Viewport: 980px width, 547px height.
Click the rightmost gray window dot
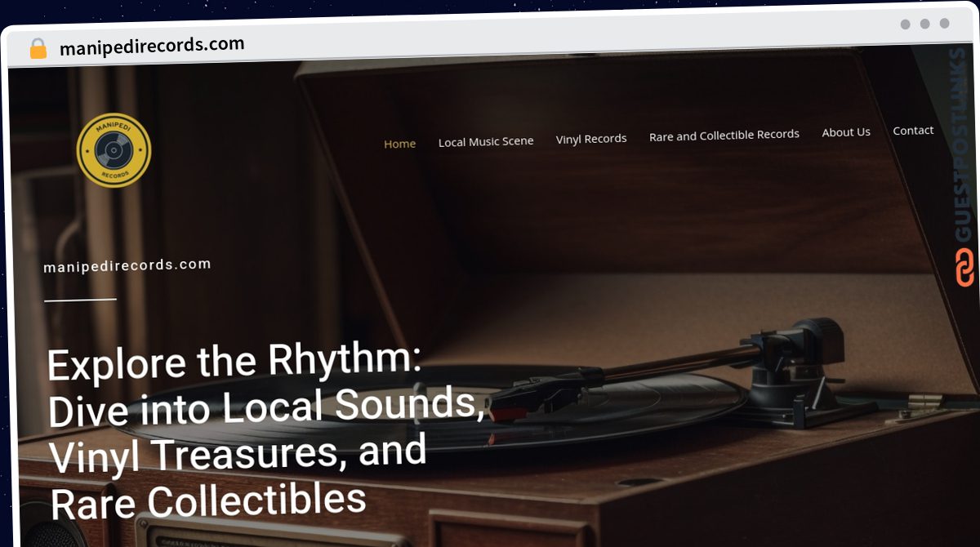(944, 24)
